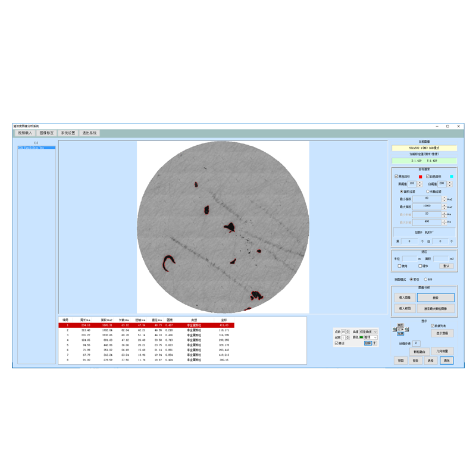
Task: Click the 面积 input field in the field-of-view section
Action: [x=441, y=259]
